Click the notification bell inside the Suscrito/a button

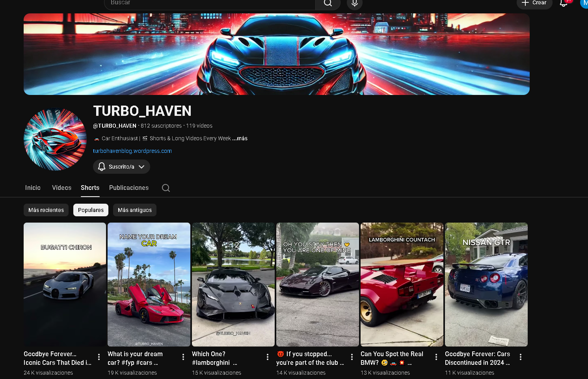click(102, 166)
